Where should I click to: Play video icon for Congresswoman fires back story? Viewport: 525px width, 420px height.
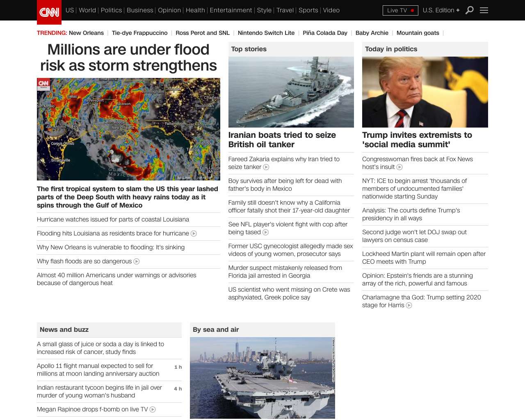(x=399, y=167)
